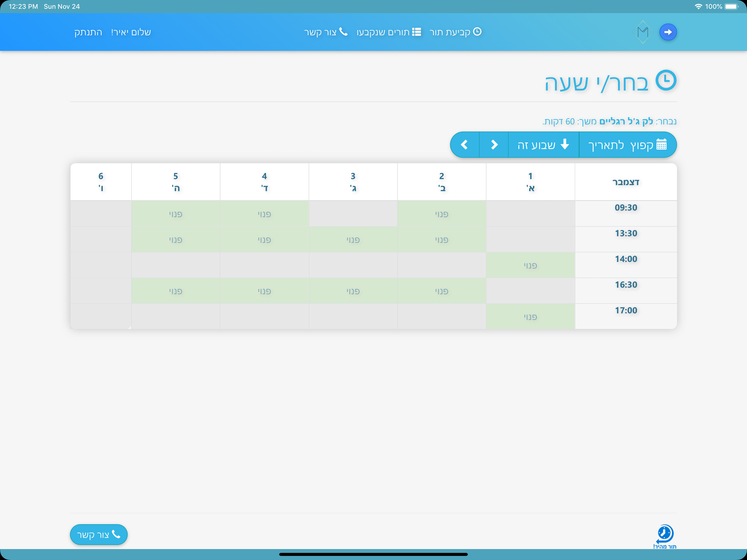
Task: Select 09:30 slot on day 4 ד'
Action: [x=264, y=214]
